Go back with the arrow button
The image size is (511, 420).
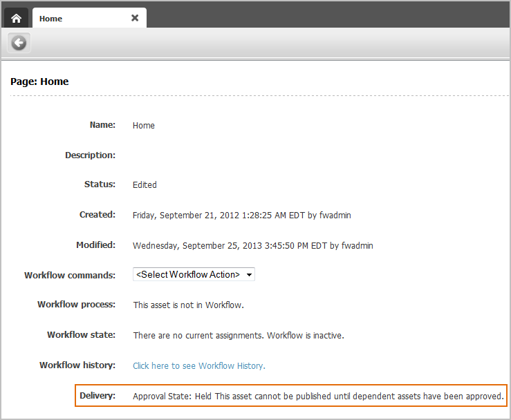tap(19, 43)
